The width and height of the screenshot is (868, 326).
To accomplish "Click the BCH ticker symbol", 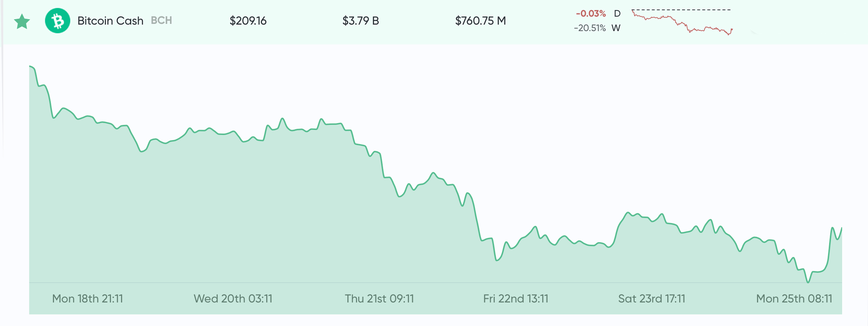I will 161,20.
